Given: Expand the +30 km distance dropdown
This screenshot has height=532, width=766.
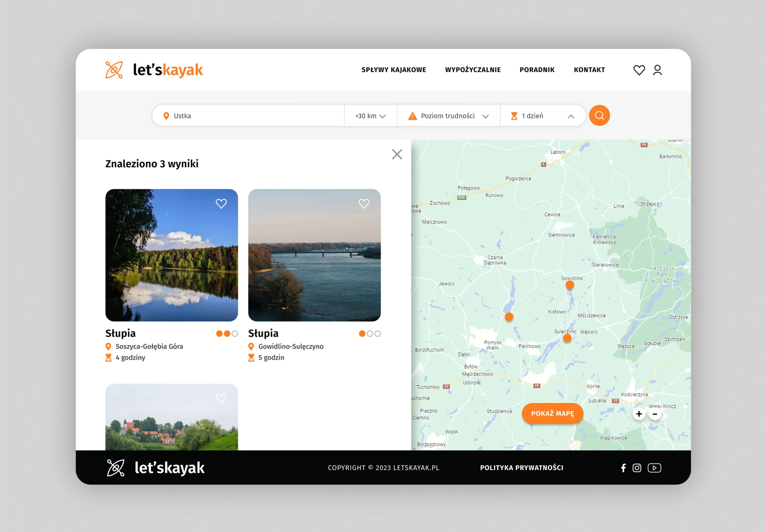Looking at the screenshot, I should coord(370,116).
